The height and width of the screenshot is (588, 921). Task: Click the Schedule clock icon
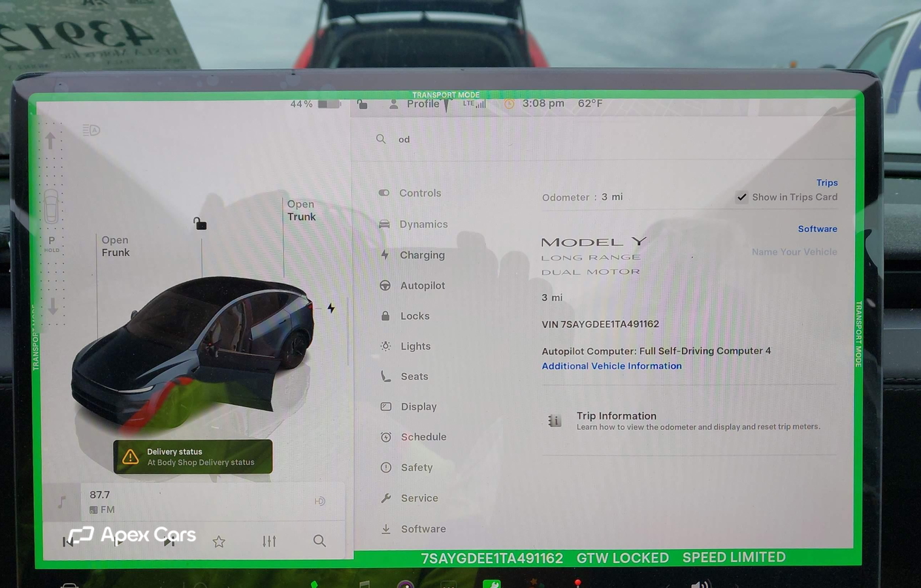coord(386,437)
